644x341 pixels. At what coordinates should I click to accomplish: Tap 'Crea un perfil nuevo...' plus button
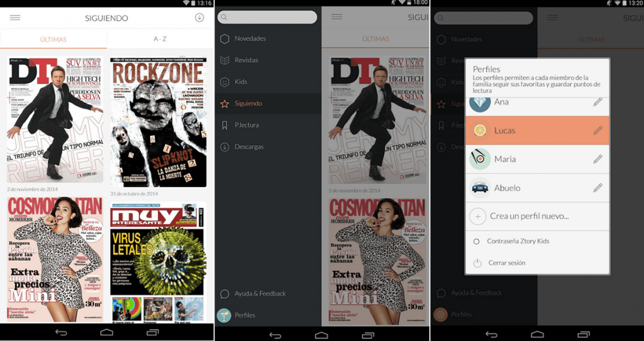(x=478, y=216)
